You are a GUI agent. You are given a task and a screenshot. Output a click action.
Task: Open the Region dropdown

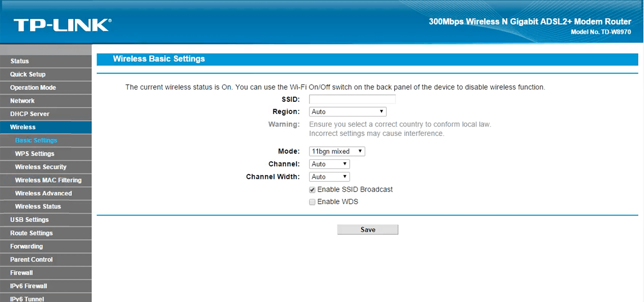pyautogui.click(x=347, y=112)
